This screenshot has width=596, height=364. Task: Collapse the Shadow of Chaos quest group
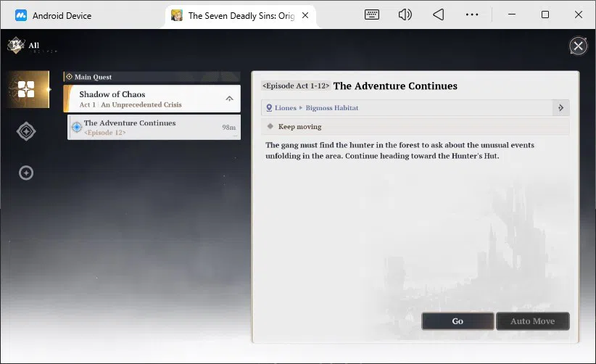[229, 99]
